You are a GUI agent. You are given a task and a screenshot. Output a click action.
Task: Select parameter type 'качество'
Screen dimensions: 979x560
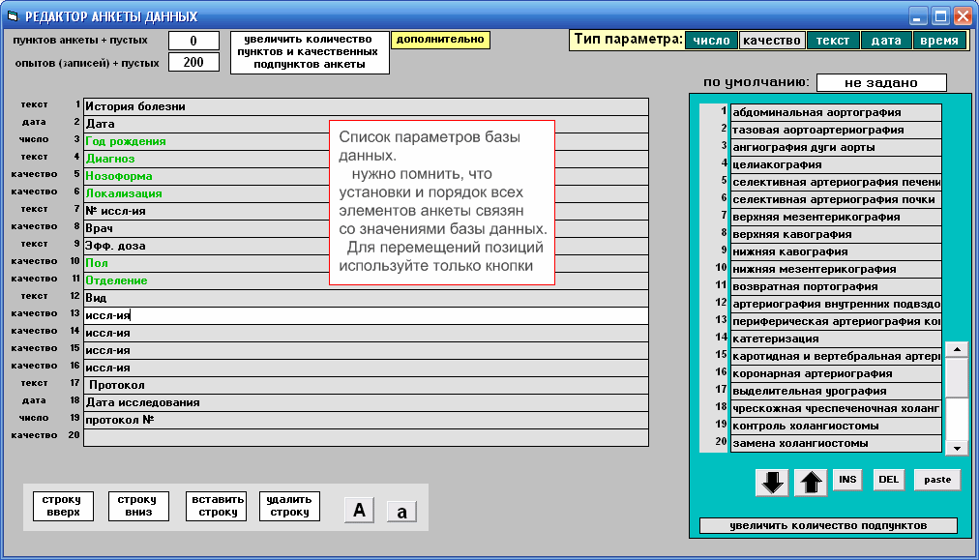[772, 41]
